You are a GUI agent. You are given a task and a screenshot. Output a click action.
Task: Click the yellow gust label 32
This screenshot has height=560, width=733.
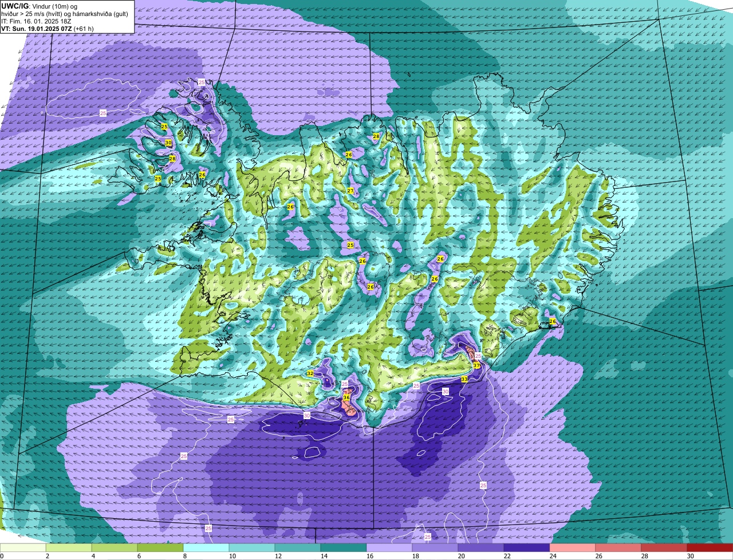pyautogui.click(x=310, y=373)
